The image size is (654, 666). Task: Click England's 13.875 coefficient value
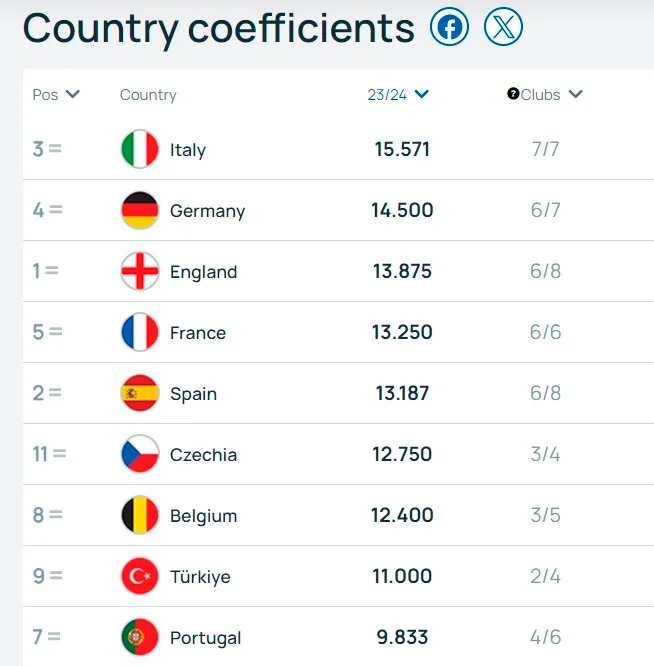point(403,272)
